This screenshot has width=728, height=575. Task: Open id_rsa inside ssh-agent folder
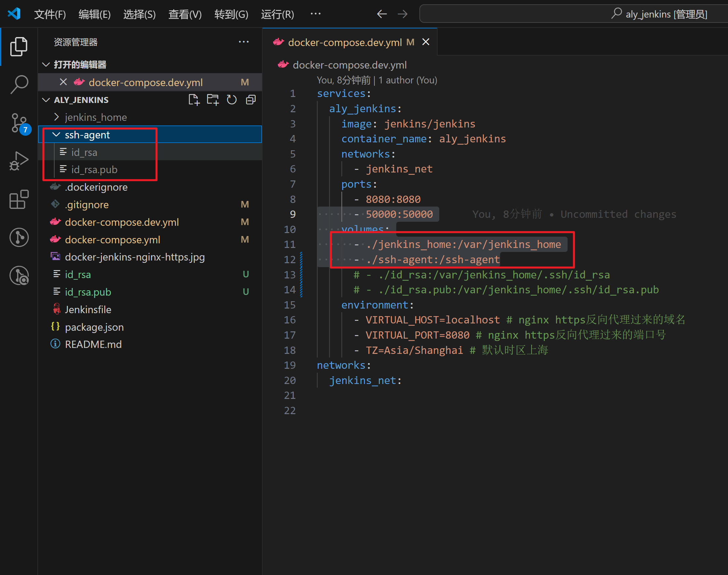click(x=150, y=152)
